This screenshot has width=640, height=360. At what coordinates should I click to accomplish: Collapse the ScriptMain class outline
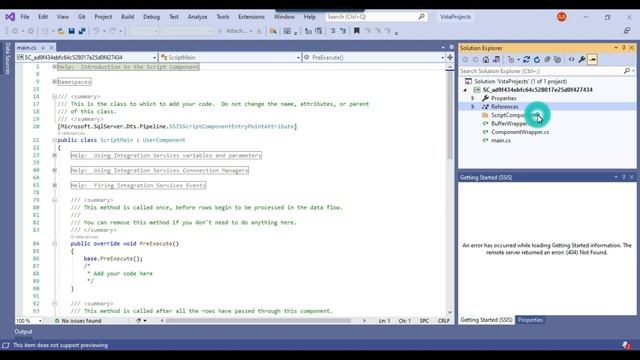click(x=54, y=140)
